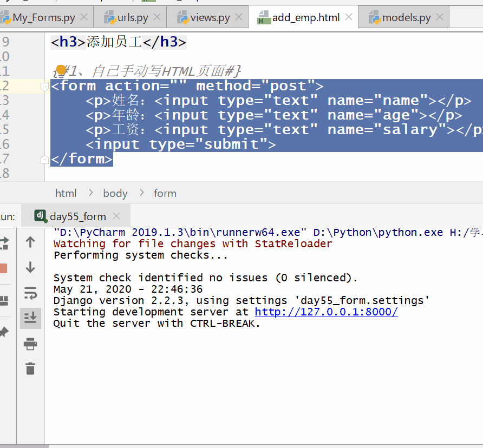The height and width of the screenshot is (448, 483).
Task: Select form in the breadcrumb bar
Action: (165, 193)
